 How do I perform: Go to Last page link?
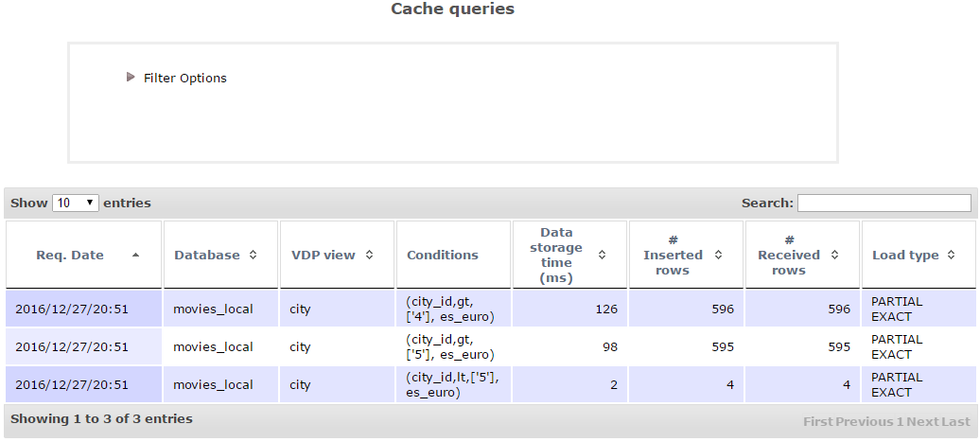pyautogui.click(x=956, y=422)
